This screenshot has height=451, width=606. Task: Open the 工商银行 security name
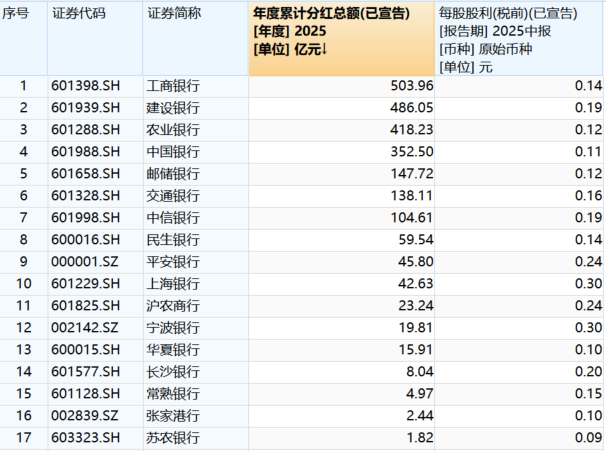click(173, 86)
